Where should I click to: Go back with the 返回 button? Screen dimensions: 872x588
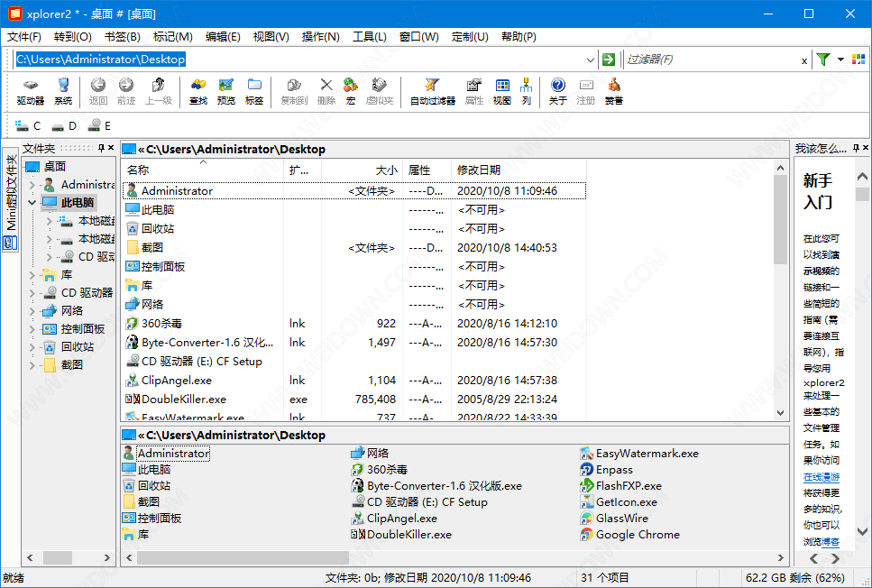tap(98, 92)
